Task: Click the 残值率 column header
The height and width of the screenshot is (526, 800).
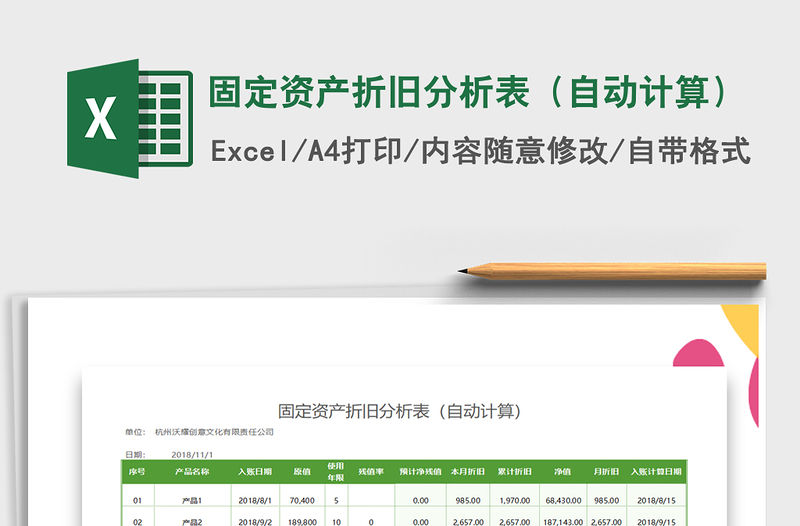Action: tap(370, 471)
